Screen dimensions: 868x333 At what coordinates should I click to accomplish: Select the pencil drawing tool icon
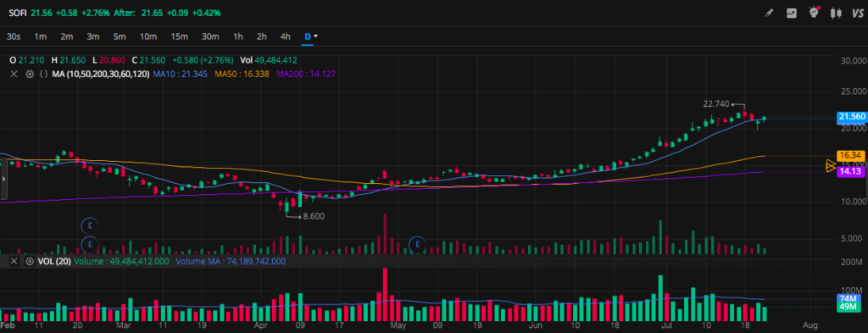pos(769,13)
